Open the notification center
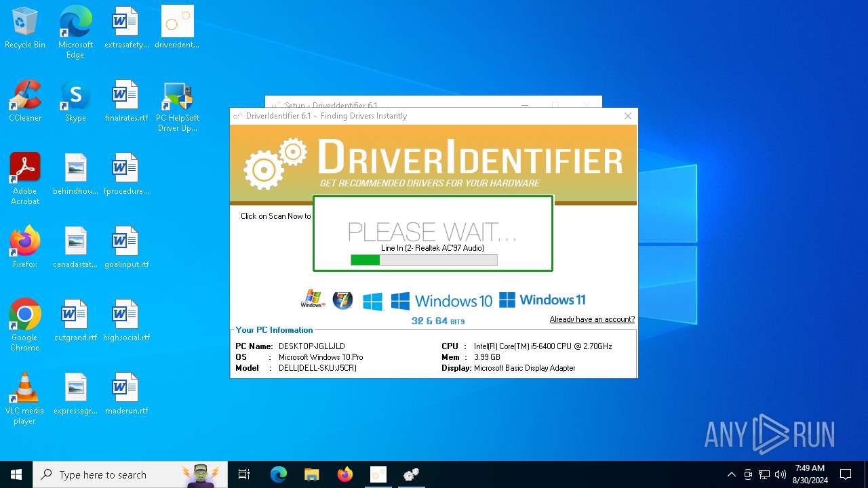Image resolution: width=868 pixels, height=488 pixels. point(846,474)
